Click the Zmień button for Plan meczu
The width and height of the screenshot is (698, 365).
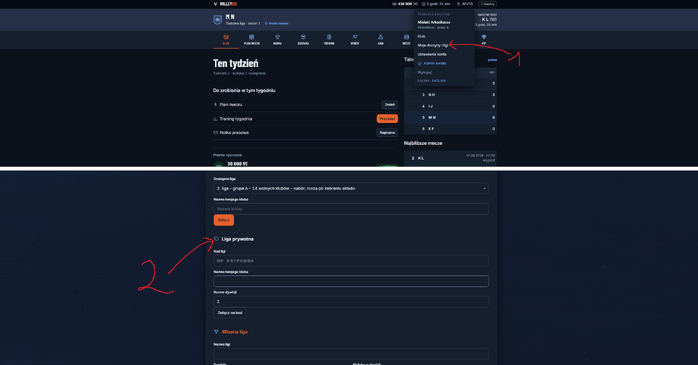pyautogui.click(x=390, y=105)
